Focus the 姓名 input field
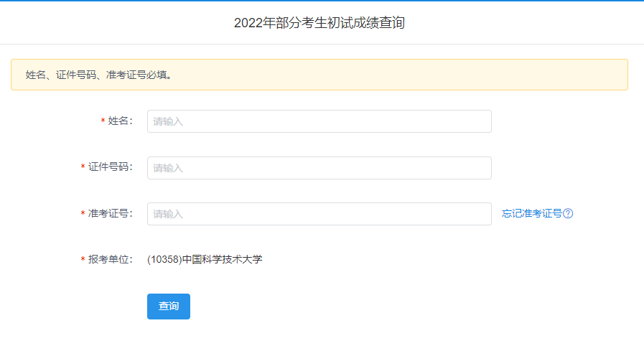 click(319, 121)
